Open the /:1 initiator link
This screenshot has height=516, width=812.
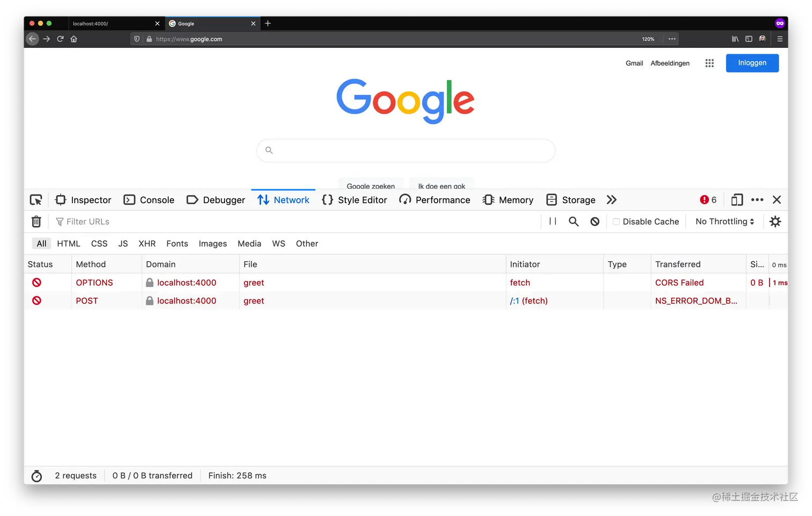coord(514,301)
